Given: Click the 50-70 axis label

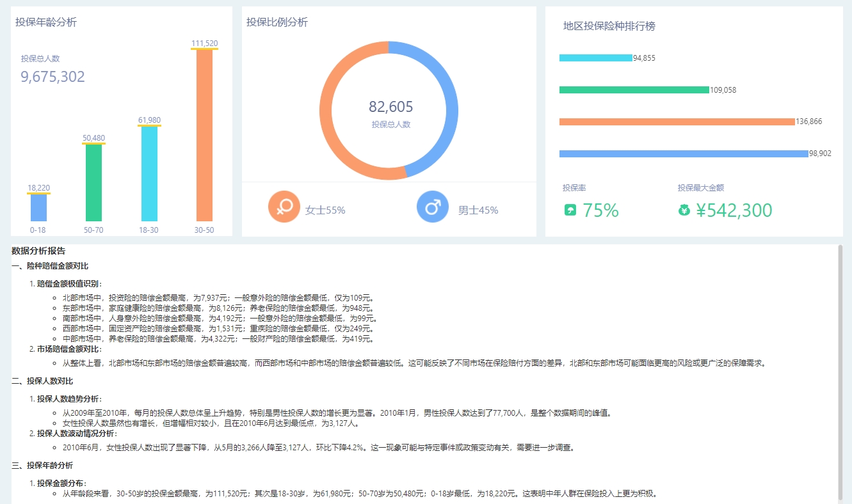Looking at the screenshot, I should 93,230.
